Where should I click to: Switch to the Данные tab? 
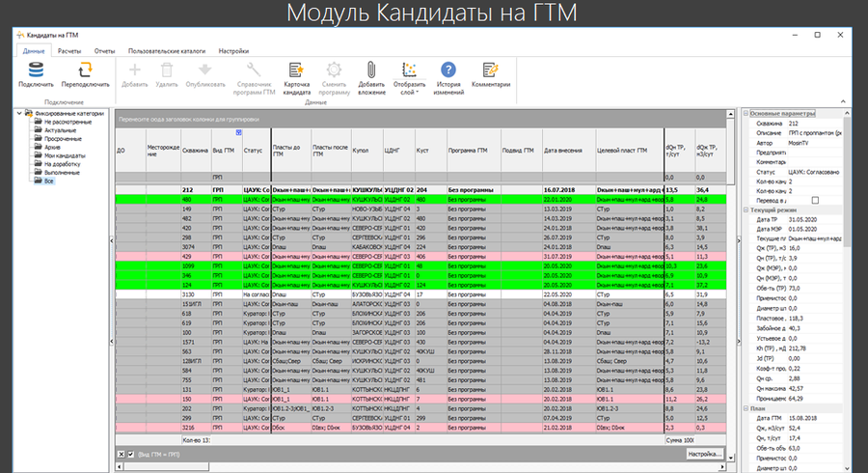(x=34, y=51)
